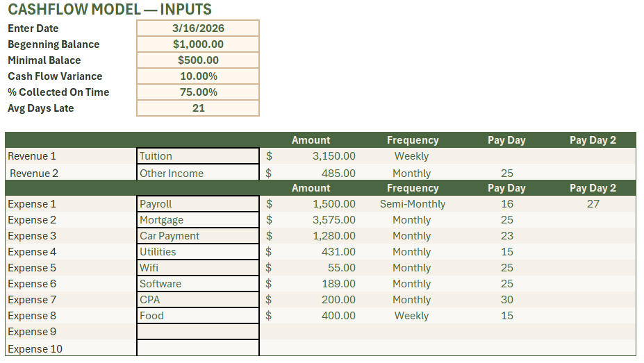644x363 pixels.
Task: Select the CPA amount 200.00
Action: click(x=338, y=300)
